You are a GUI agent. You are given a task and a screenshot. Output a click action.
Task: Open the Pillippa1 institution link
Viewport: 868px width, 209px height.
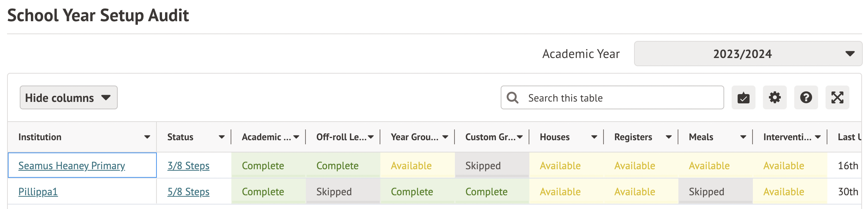(38, 192)
